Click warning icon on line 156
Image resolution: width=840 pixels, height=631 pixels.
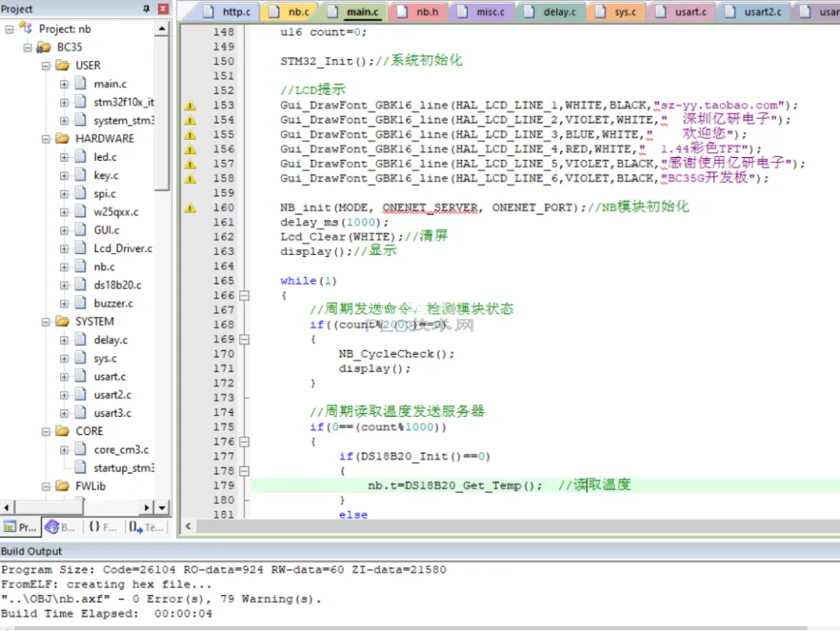[x=191, y=149]
